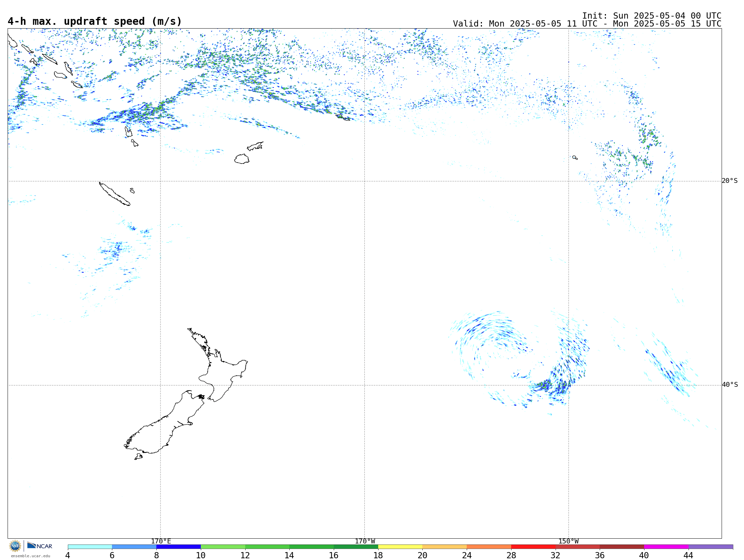Click the colorbar tick label 10
Screen dimensions: 744x560
tap(201, 555)
